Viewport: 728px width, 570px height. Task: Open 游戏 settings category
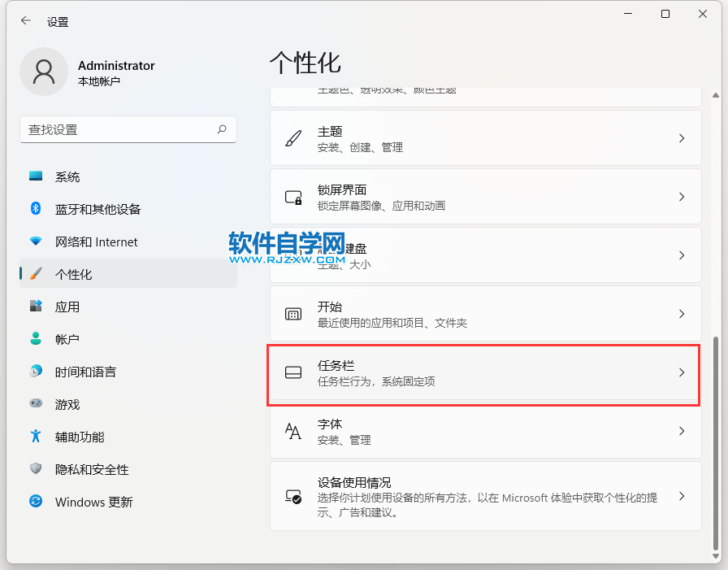pyautogui.click(x=128, y=404)
